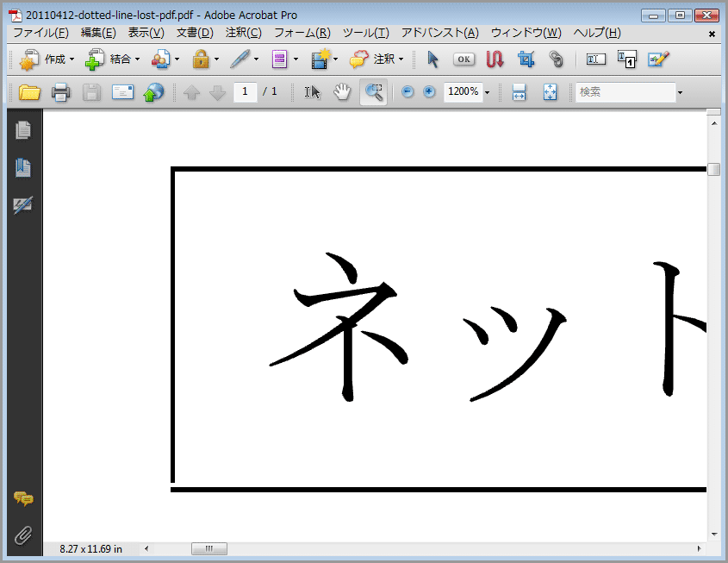The height and width of the screenshot is (563, 728).
Task: Click the Zoom Out minus button
Action: [408, 92]
